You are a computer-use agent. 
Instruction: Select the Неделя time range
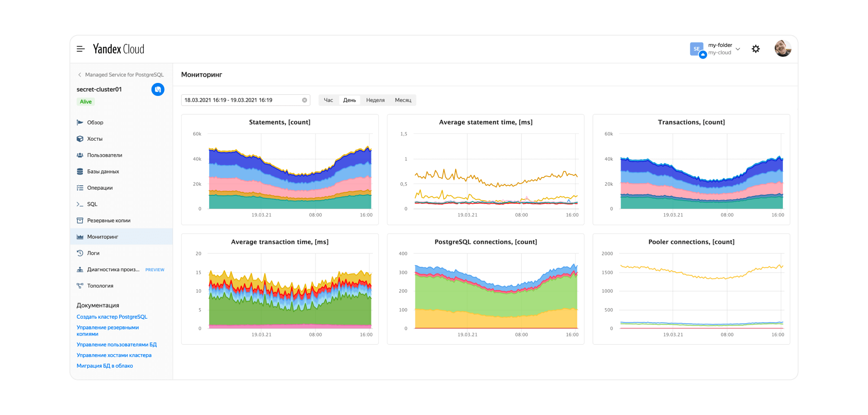pyautogui.click(x=375, y=100)
